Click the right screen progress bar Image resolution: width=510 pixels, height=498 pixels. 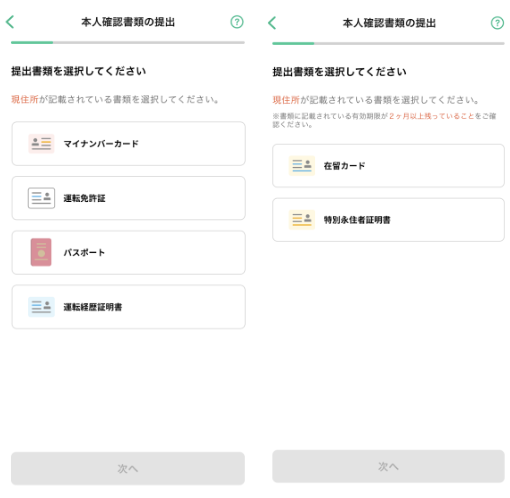(388, 43)
